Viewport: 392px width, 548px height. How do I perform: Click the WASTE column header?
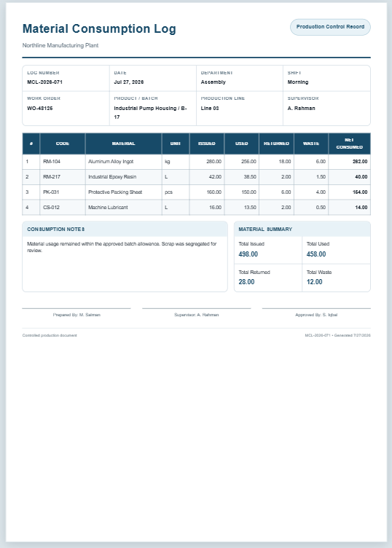311,144
